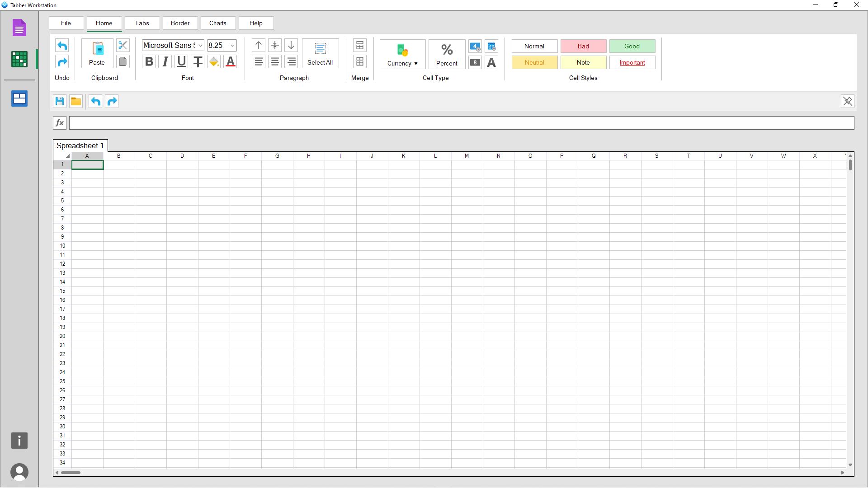Open the Border ribbon tab
This screenshot has height=488, width=868.
pos(180,23)
